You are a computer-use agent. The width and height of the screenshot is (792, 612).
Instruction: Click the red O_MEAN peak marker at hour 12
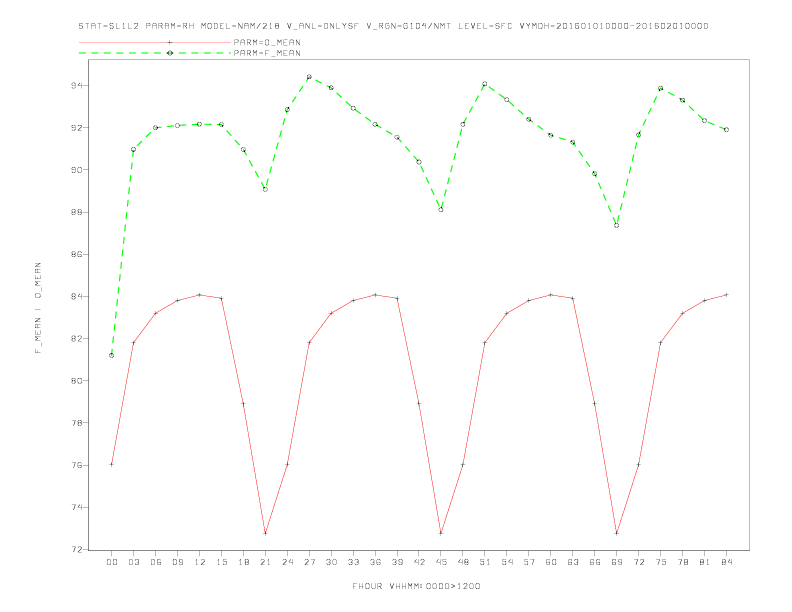[x=200, y=295]
